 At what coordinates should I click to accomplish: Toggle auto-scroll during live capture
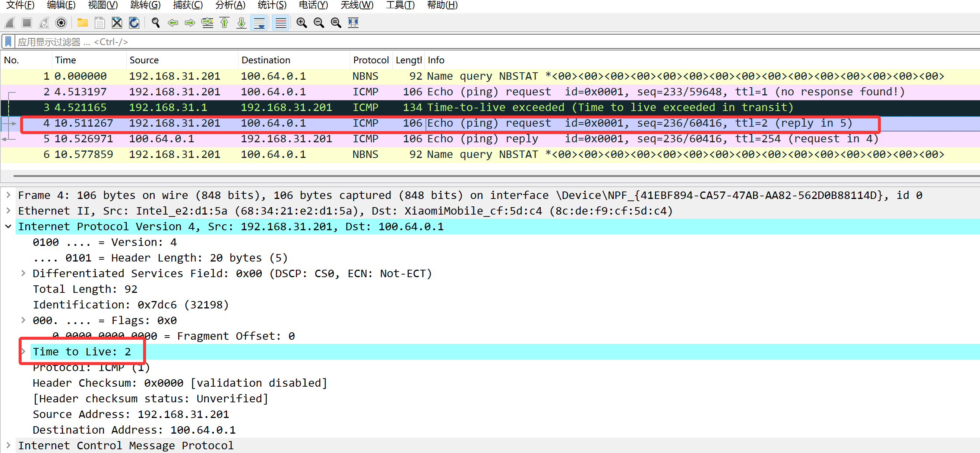coord(259,23)
